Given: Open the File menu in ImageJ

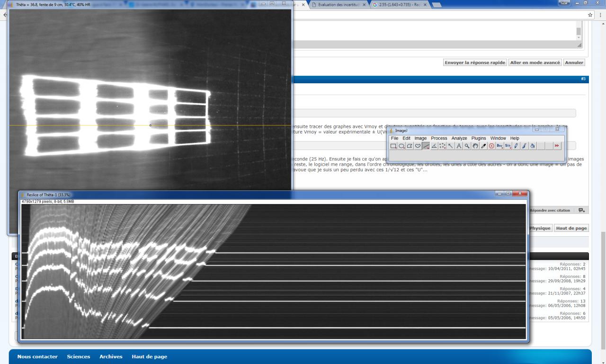Looking at the screenshot, I should pos(394,138).
